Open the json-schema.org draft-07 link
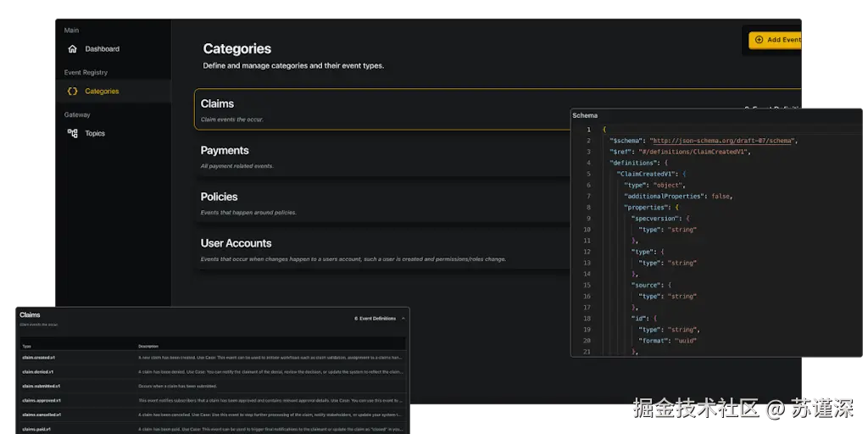The image size is (868, 434). [723, 141]
